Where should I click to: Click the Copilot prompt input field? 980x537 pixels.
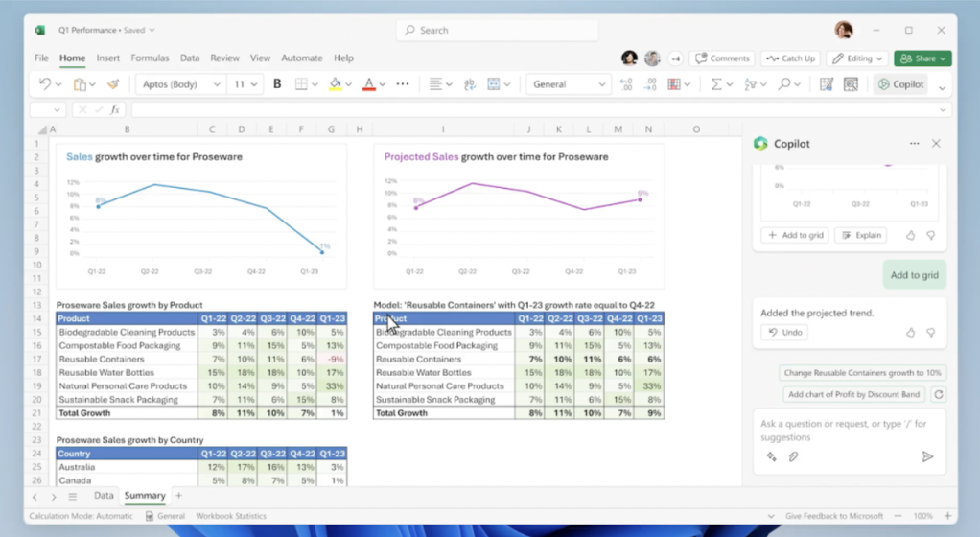pos(850,431)
